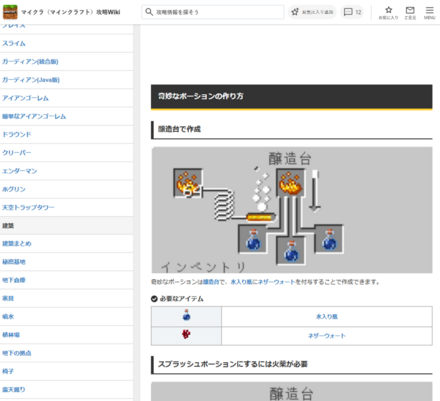440x401 pixels.
Task: Open クリーパー sidebar link
Action: point(17,153)
